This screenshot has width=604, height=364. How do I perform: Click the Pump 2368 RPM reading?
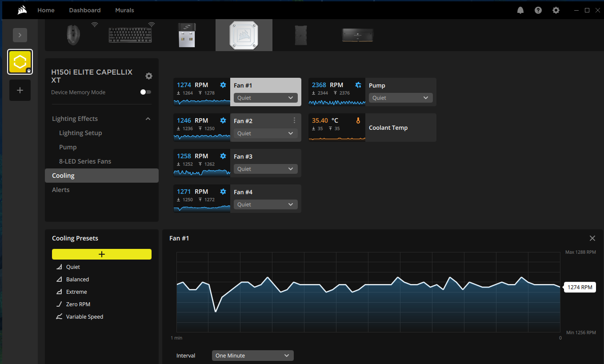[328, 85]
